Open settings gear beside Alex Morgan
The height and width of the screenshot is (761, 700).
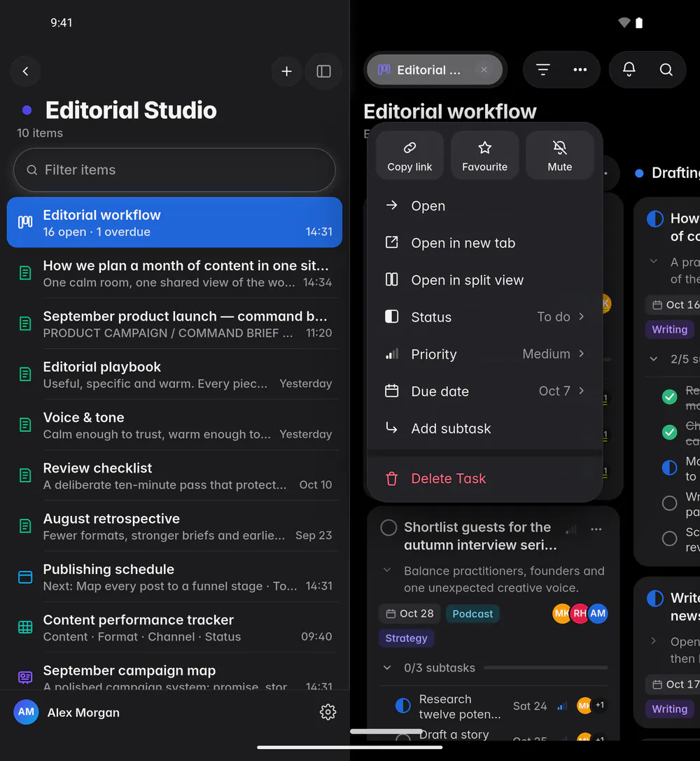(328, 712)
